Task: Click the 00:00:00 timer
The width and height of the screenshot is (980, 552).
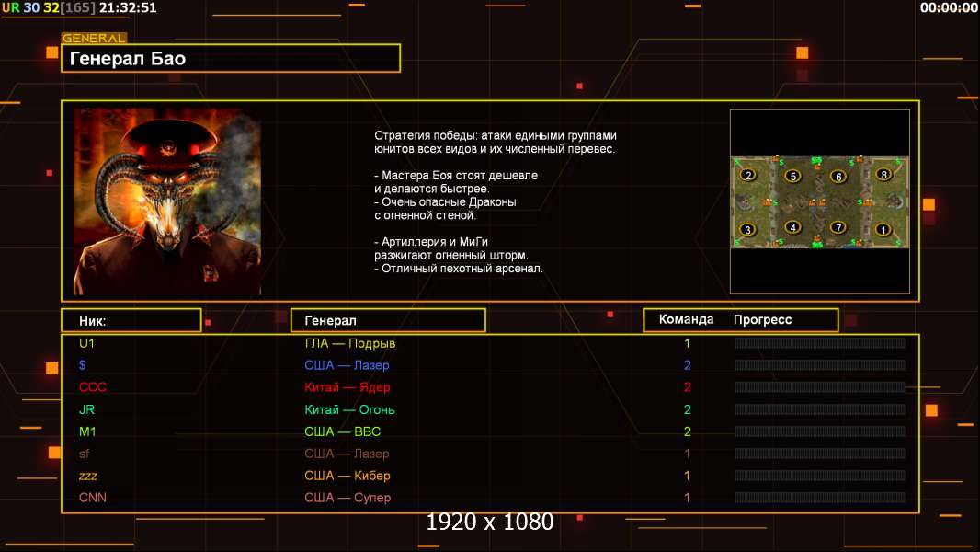Action: tap(949, 8)
